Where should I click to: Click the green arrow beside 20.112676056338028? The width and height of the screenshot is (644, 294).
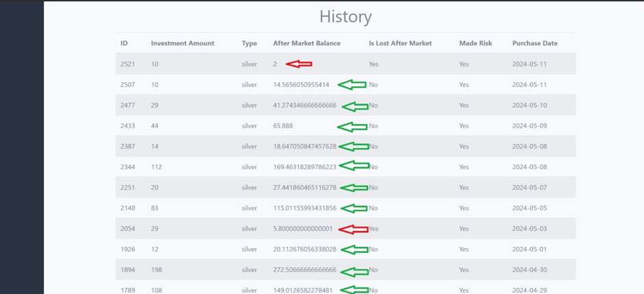point(354,249)
